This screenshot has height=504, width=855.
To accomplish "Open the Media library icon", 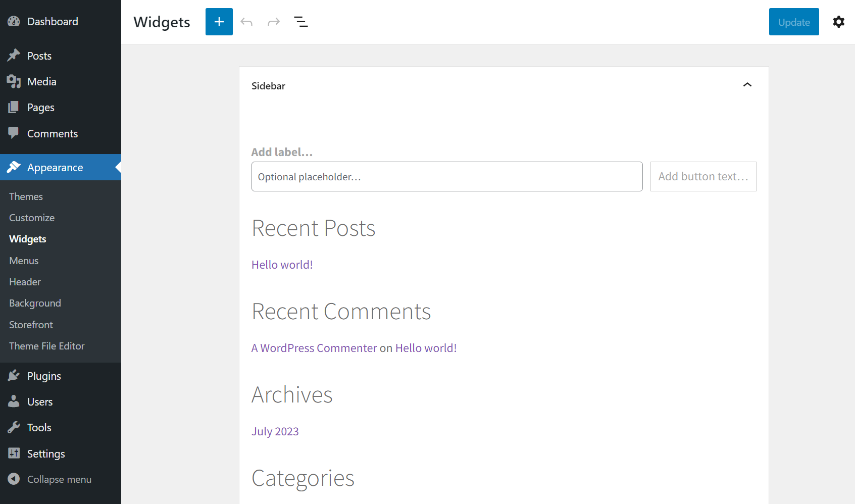I will [14, 81].
